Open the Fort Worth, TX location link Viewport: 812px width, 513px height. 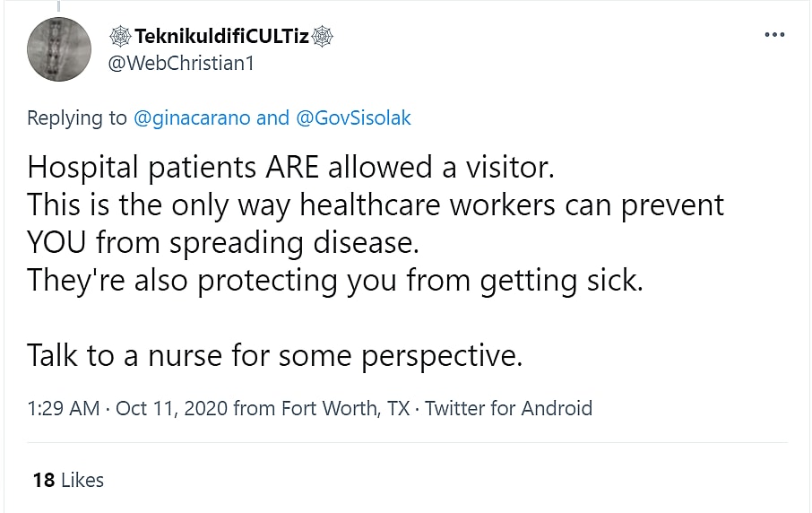pyautogui.click(x=345, y=408)
